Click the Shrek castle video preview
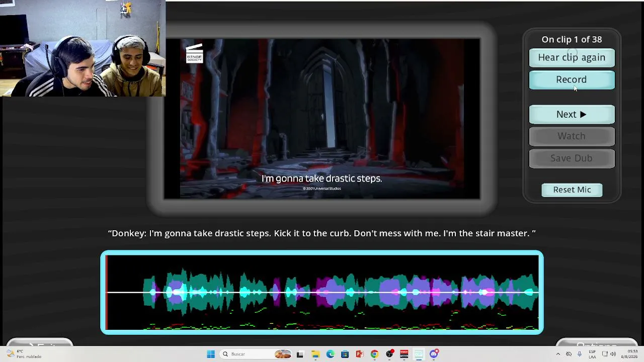The width and height of the screenshot is (644, 362). pyautogui.click(x=322, y=119)
